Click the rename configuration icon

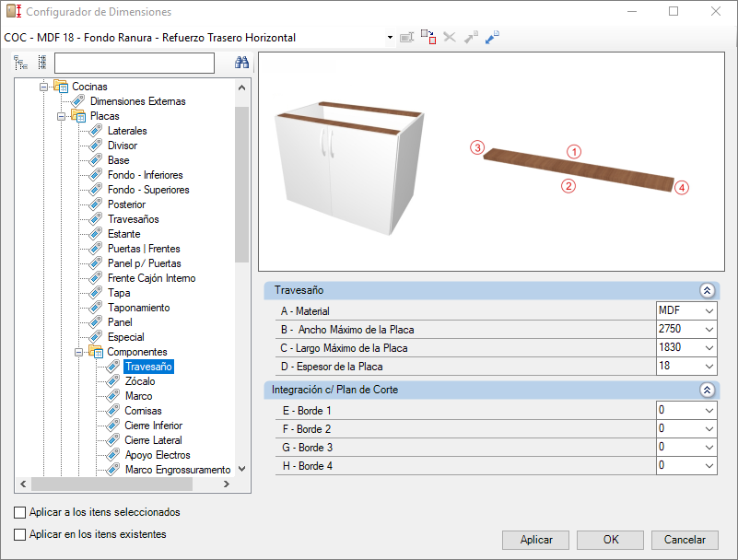click(406, 37)
